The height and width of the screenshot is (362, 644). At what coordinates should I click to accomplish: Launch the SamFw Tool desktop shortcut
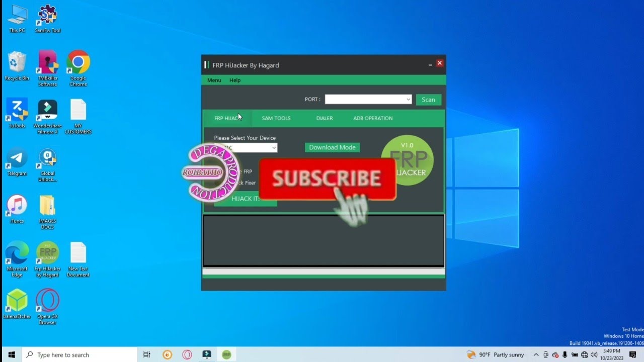click(x=47, y=18)
